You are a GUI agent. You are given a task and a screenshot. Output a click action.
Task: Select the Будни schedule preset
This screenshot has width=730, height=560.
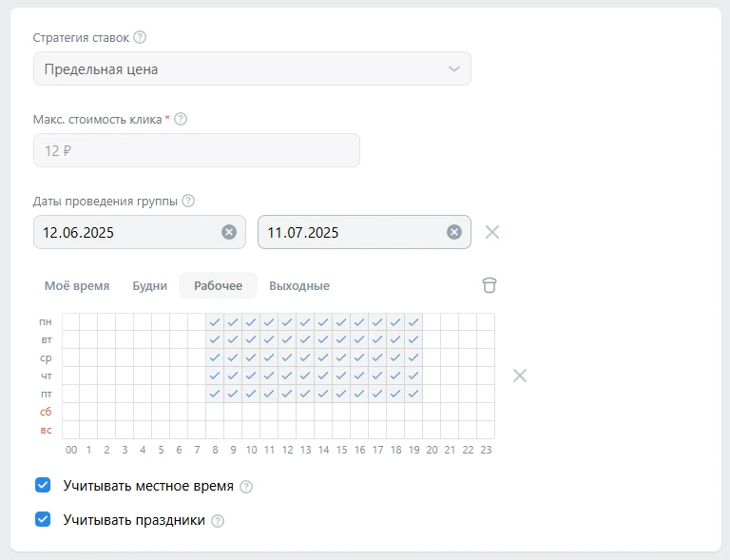(x=150, y=286)
